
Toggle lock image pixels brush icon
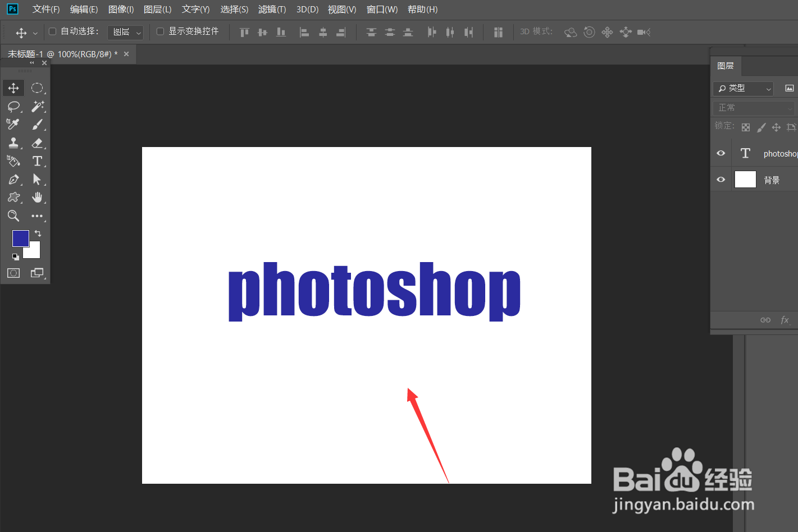point(761,127)
